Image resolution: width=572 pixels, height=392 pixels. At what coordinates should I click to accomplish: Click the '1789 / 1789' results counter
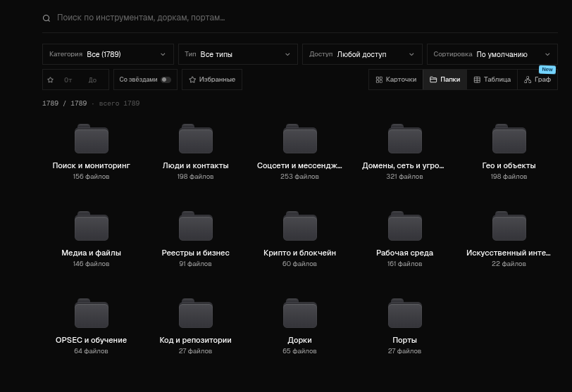point(65,103)
